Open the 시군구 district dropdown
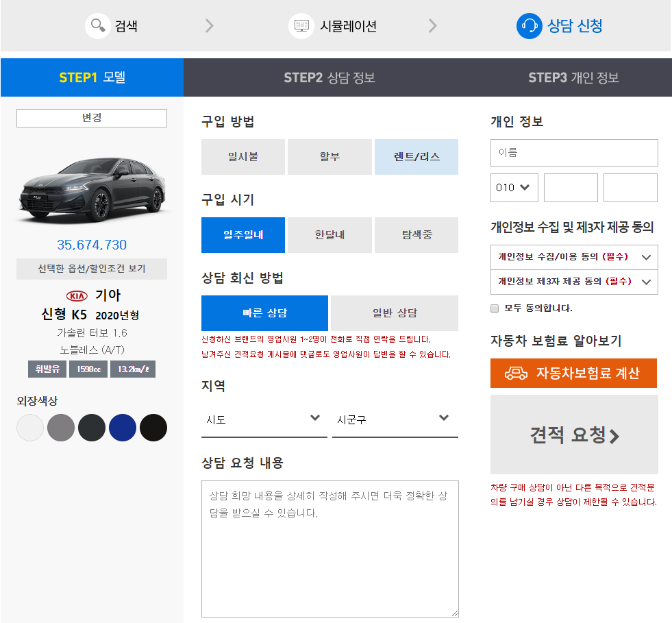Image resolution: width=672 pixels, height=623 pixels. [395, 419]
